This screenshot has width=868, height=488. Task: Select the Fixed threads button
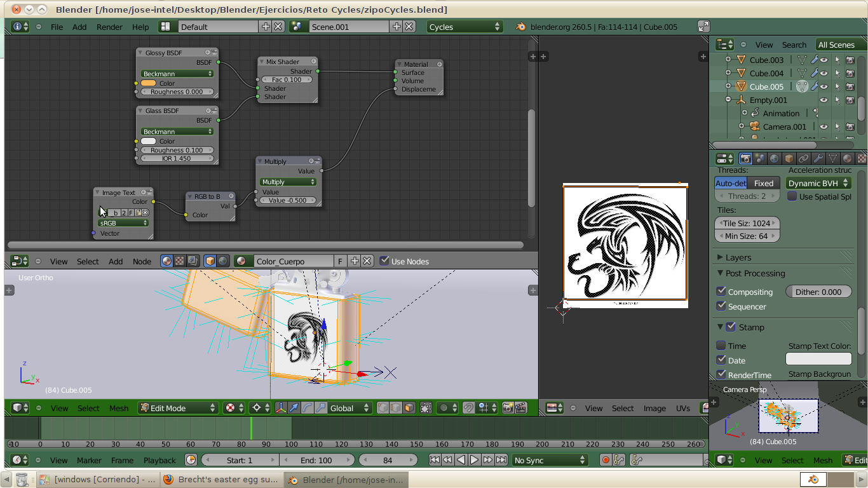coord(764,183)
